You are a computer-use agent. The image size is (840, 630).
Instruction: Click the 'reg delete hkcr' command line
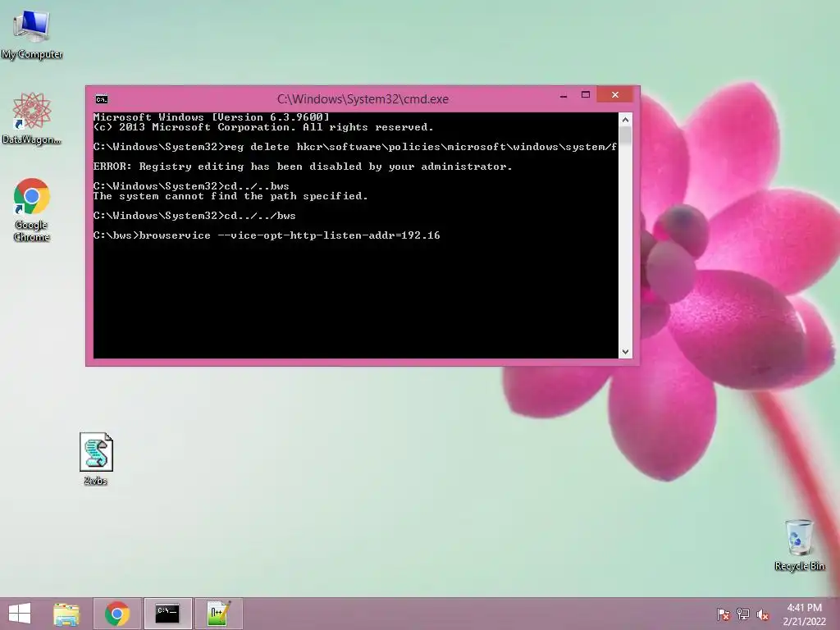pyautogui.click(x=355, y=147)
